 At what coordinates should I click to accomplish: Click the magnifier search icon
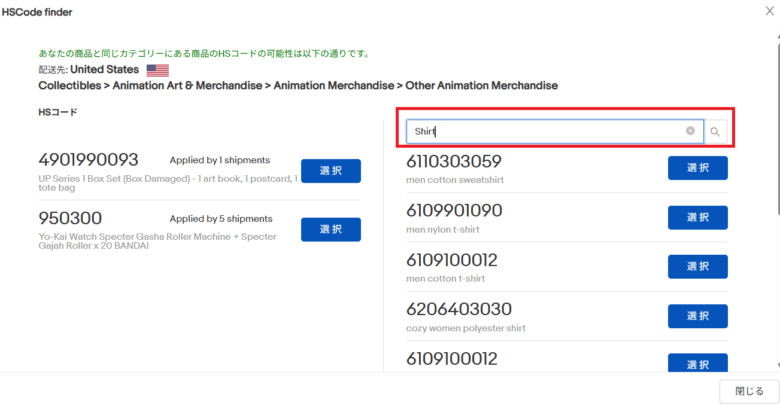click(715, 131)
